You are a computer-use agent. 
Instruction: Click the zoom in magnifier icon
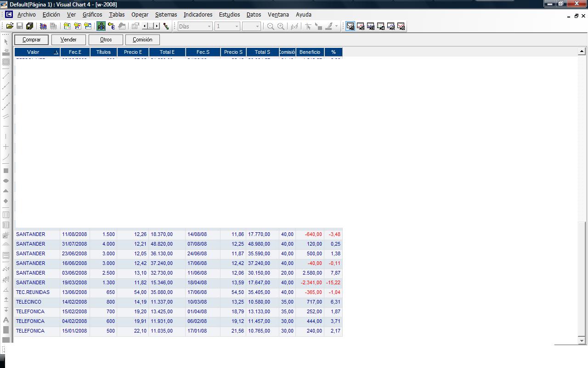(x=281, y=26)
